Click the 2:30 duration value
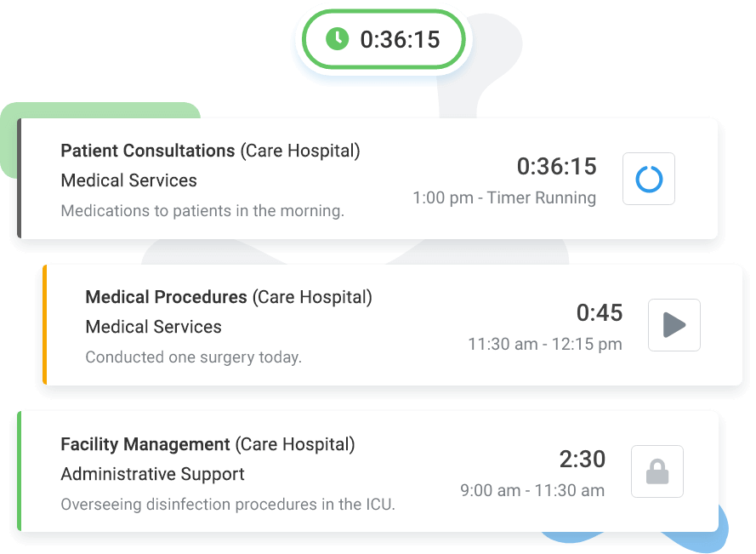This screenshot has width=756, height=554. [582, 460]
